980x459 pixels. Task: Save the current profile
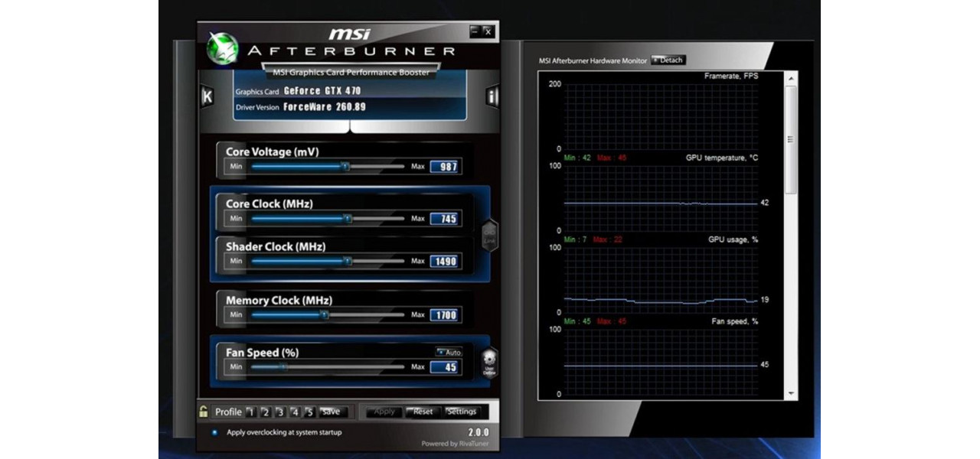click(332, 412)
